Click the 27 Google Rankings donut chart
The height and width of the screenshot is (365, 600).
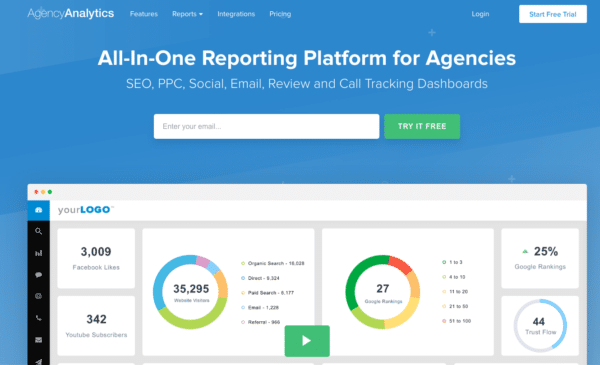[x=383, y=292]
